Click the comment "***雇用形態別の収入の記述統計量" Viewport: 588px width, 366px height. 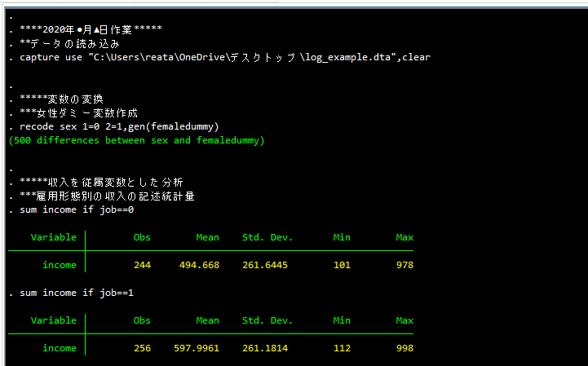point(107,196)
